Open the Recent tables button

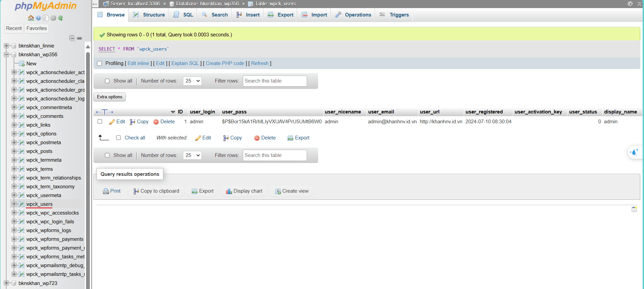tap(14, 28)
